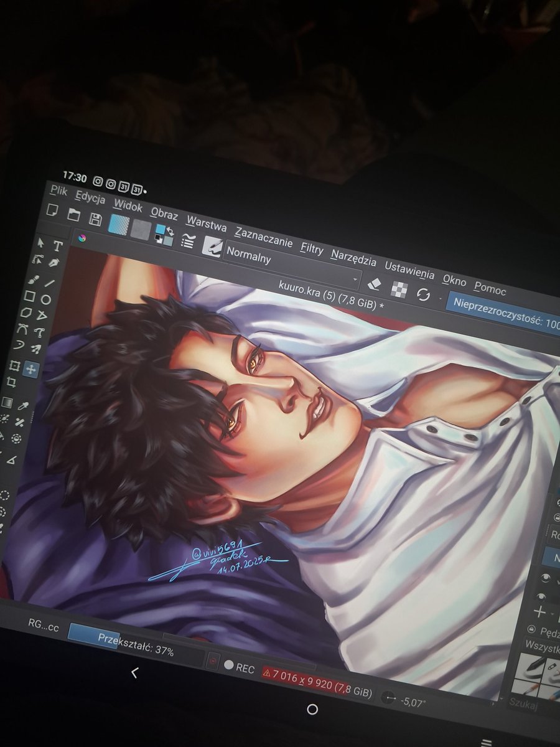The image size is (560, 747).
Task: Select the Edit Shapes tool
Action: [x=38, y=260]
